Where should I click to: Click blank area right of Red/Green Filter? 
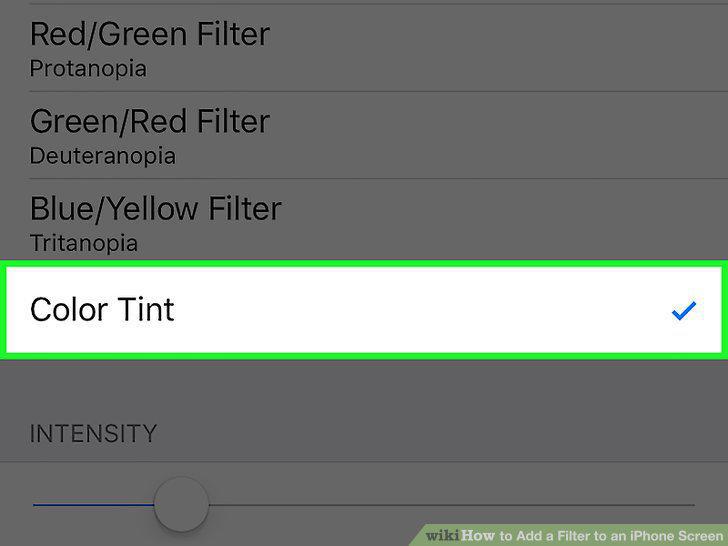tap(499, 48)
